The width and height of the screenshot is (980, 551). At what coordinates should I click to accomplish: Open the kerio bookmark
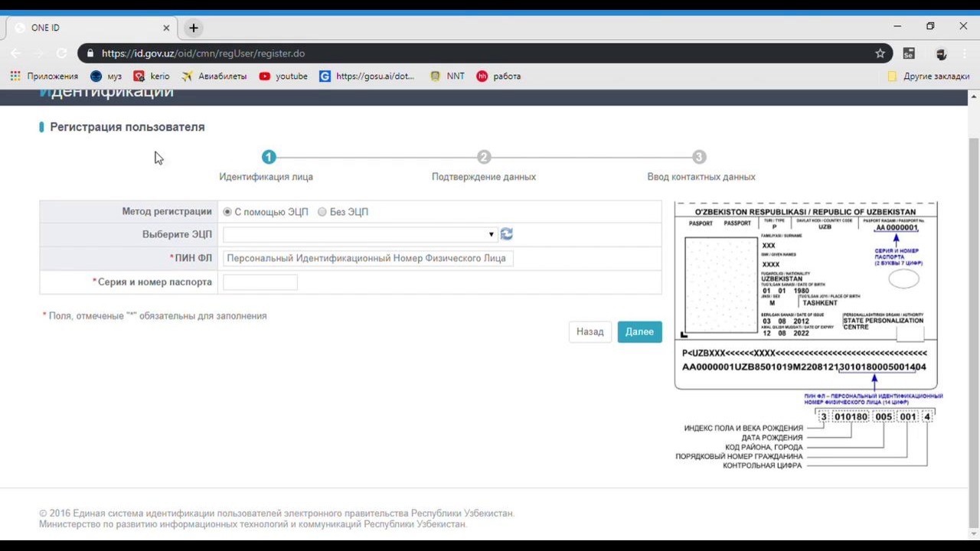[x=152, y=77]
